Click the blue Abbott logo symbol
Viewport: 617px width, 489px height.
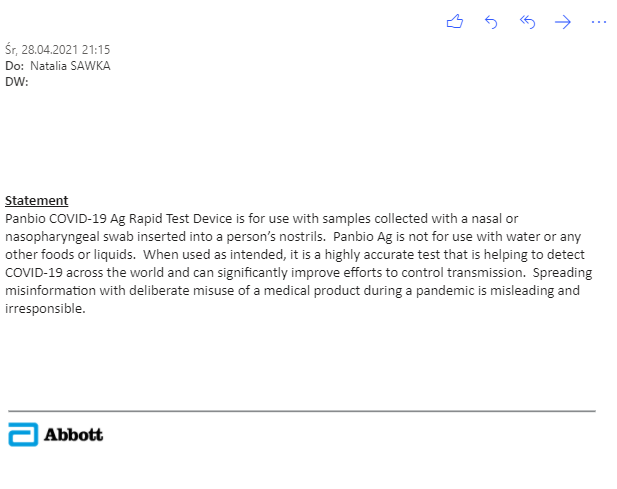point(23,434)
